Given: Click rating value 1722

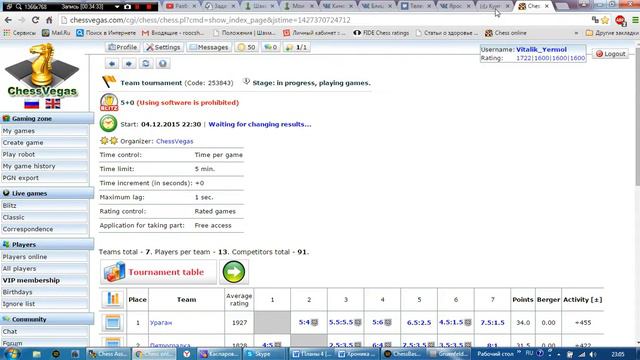Looking at the screenshot, I should coord(524,58).
